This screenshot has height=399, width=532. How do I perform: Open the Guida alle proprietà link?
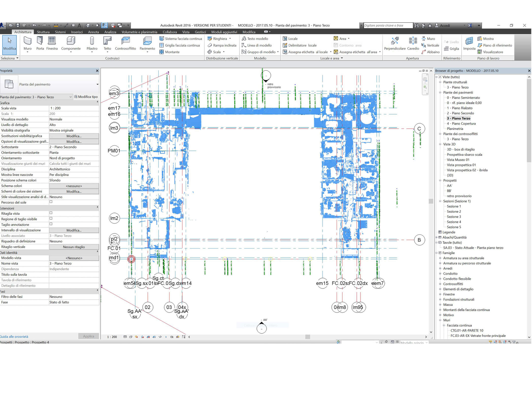(14, 336)
